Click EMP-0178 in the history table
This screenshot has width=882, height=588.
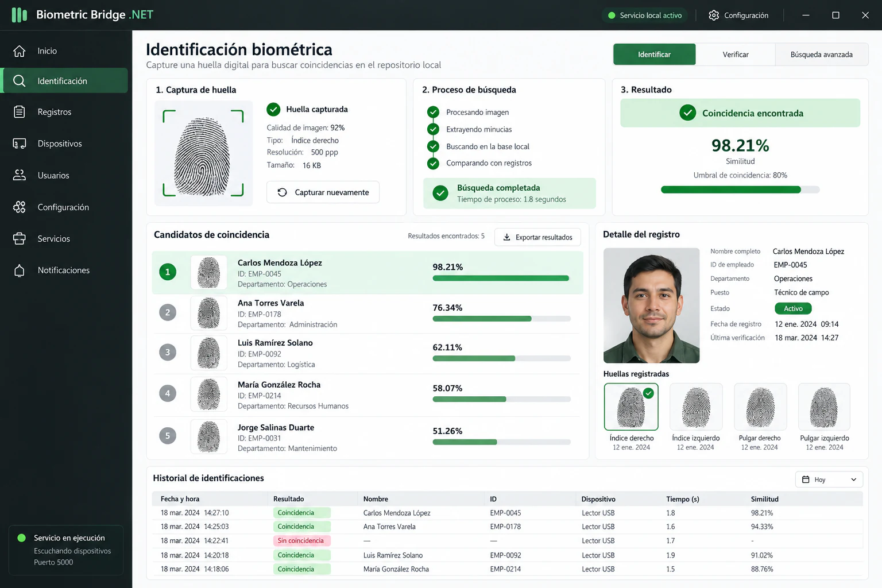(x=505, y=527)
